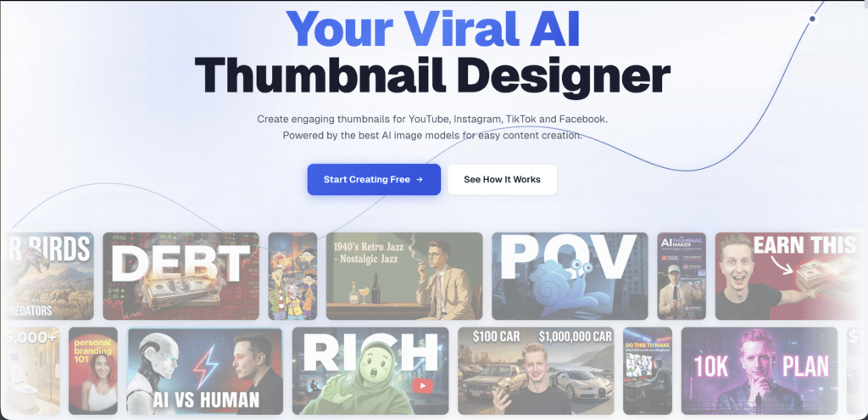
Task: Select the POV snail thumbnail
Action: [x=570, y=276]
